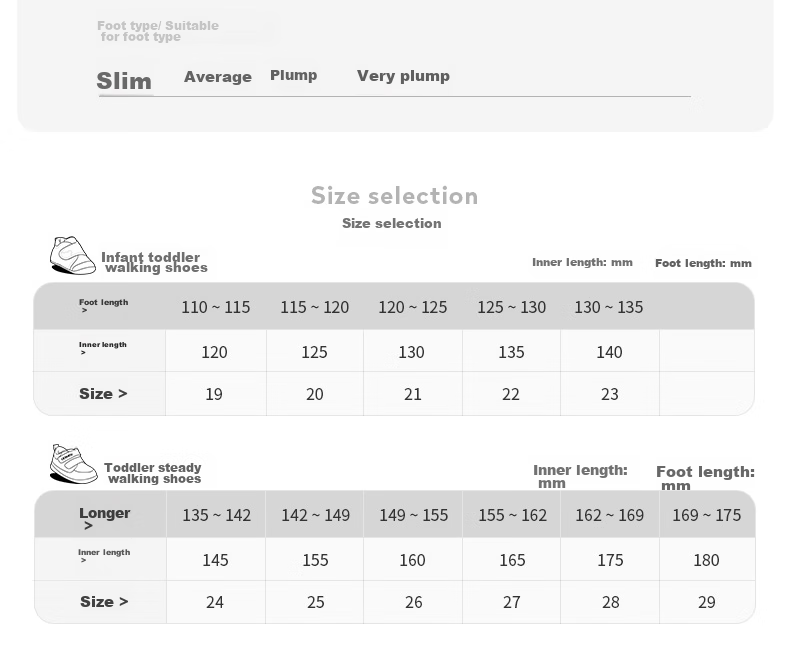Click the Longer > row header
790x652 pixels.
click(104, 518)
